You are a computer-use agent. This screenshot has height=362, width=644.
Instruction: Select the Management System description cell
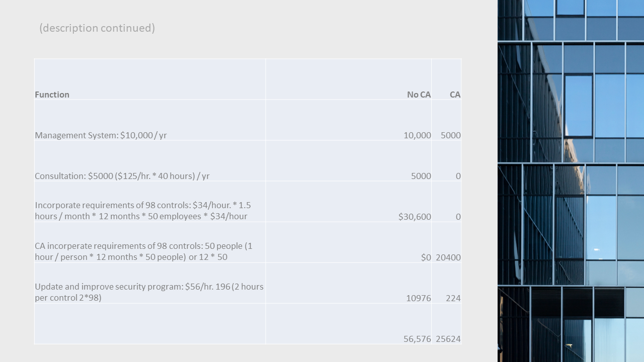101,135
